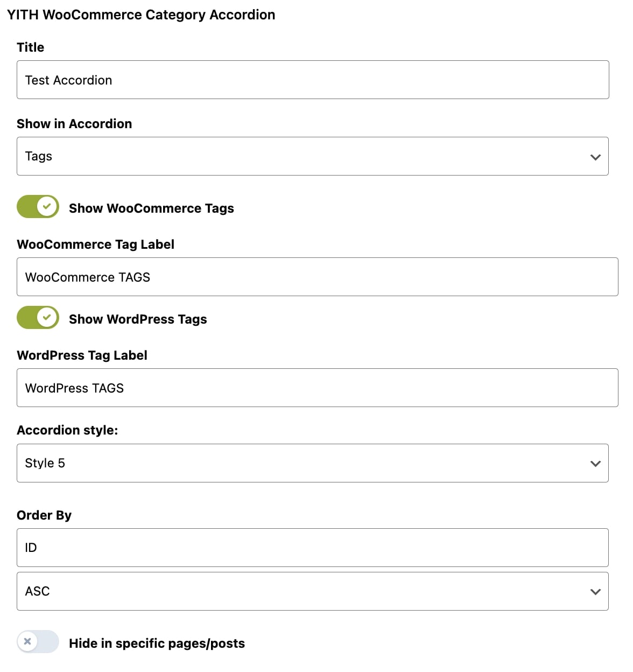Open the Show in Accordion dropdown showing Tags
This screenshot has width=633, height=672.
pyautogui.click(x=312, y=156)
